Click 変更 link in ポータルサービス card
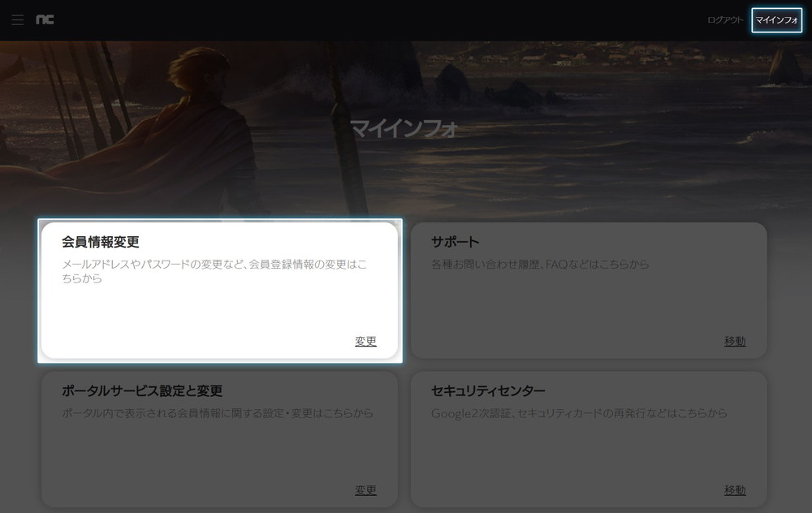Image resolution: width=812 pixels, height=513 pixels. (365, 490)
